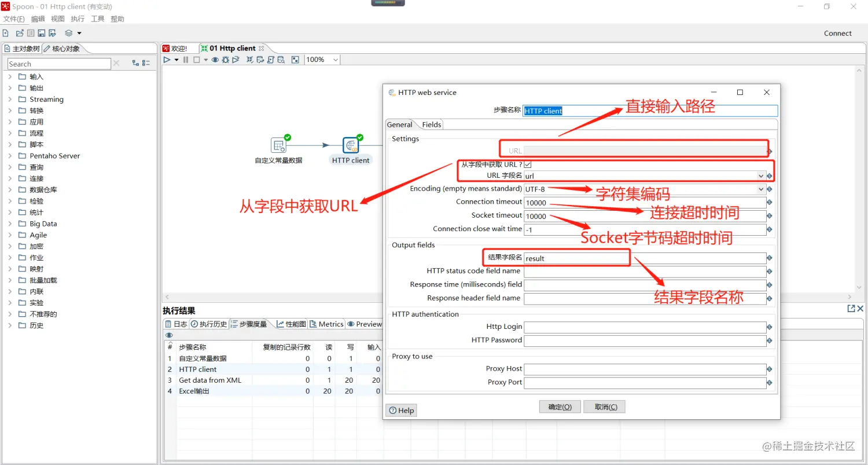Click the Http Login input field
Screen dimensions: 868x465
[x=645, y=327]
